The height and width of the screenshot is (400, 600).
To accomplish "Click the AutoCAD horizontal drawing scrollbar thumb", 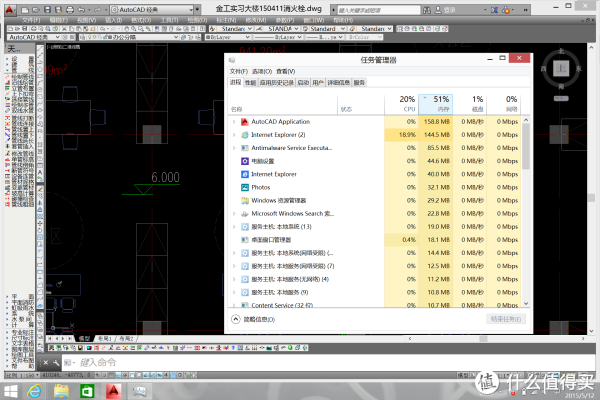I will (483, 339).
